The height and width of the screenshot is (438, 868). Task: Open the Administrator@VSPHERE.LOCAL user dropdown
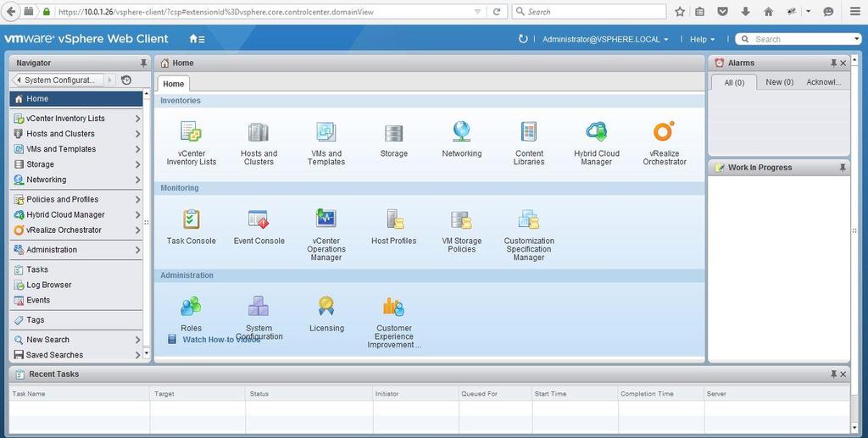pos(605,39)
